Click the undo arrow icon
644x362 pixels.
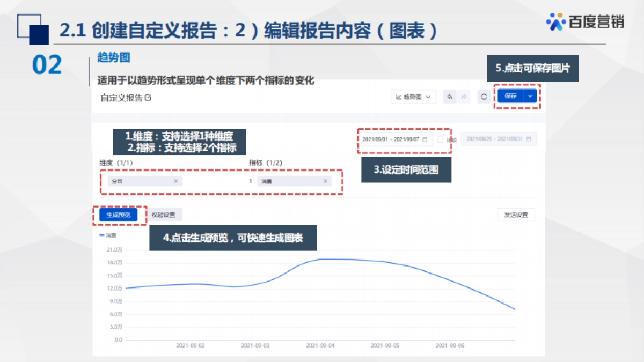pos(450,97)
